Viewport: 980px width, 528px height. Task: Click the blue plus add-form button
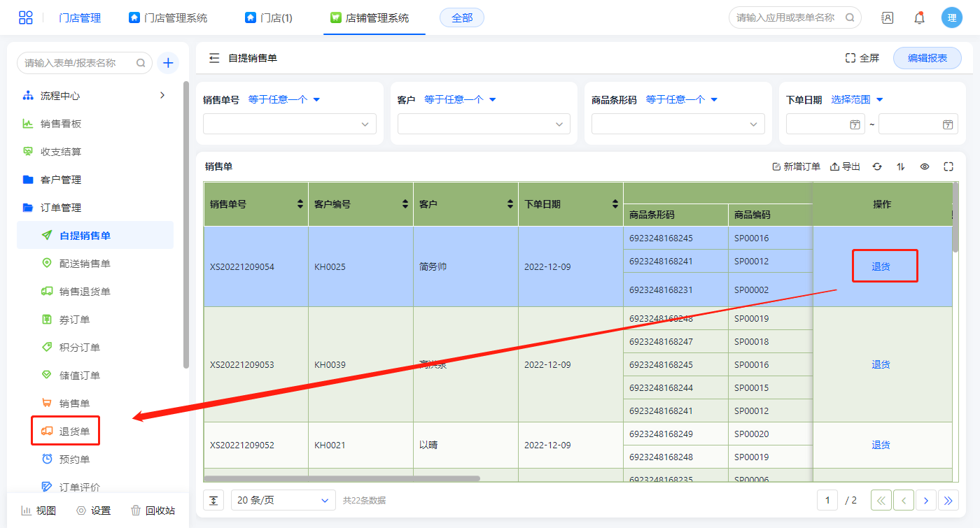168,63
